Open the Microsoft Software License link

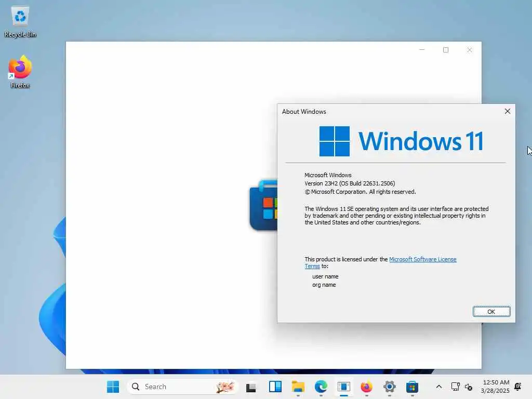[x=422, y=259]
